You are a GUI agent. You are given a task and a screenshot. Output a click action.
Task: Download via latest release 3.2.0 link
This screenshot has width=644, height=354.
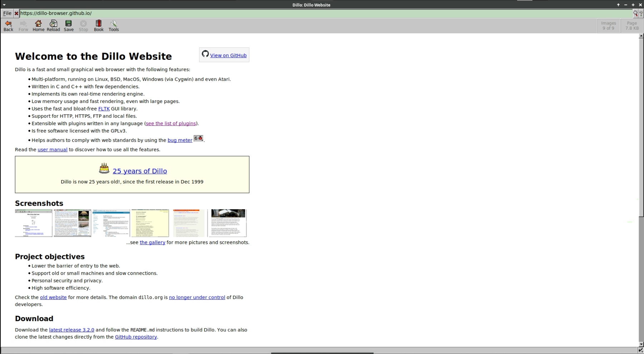[x=71, y=330]
